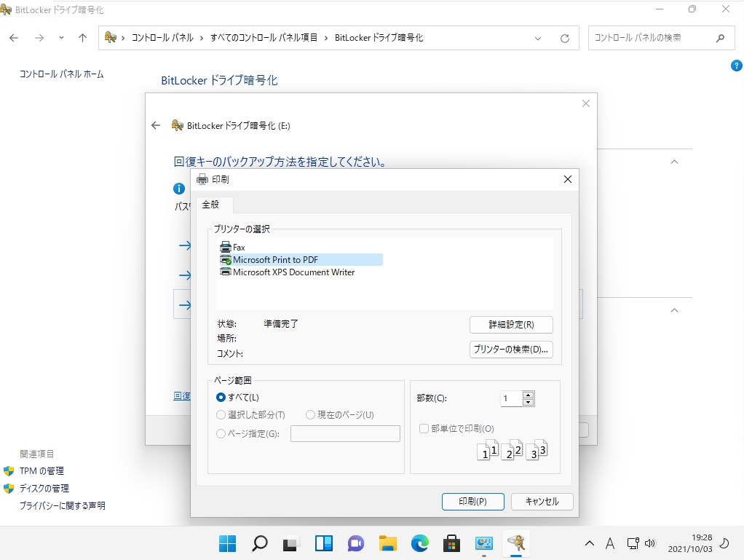Expand the address bar history dropdown
The height and width of the screenshot is (560, 744).
click(537, 39)
